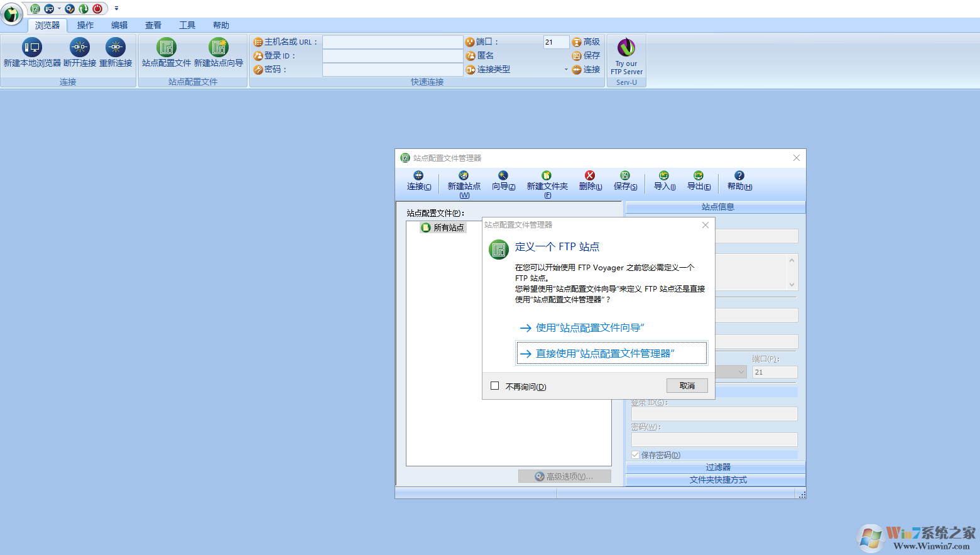The height and width of the screenshot is (555, 980).
Task: Click the 新建本地浏览器 icon
Action: 31,53
